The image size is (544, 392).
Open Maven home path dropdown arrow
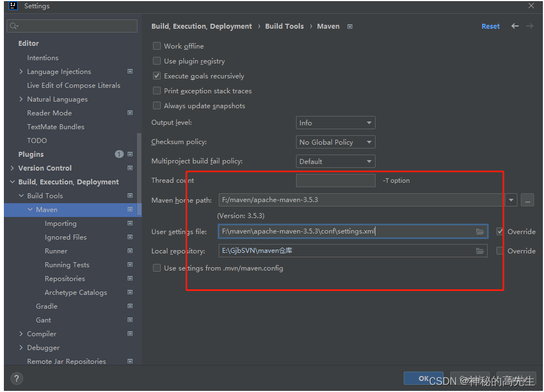pyautogui.click(x=511, y=200)
